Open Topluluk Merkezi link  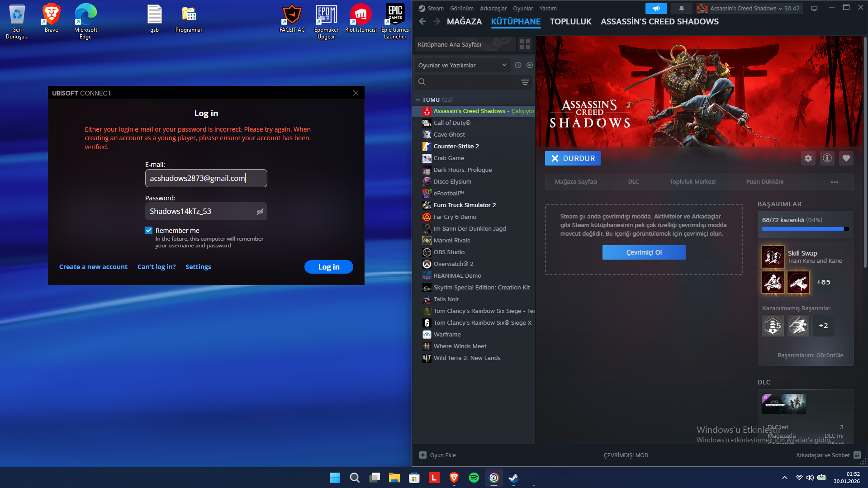click(693, 182)
